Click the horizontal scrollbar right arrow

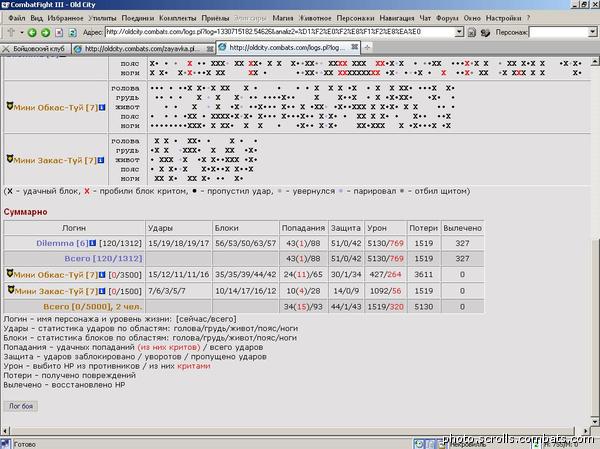(585, 430)
